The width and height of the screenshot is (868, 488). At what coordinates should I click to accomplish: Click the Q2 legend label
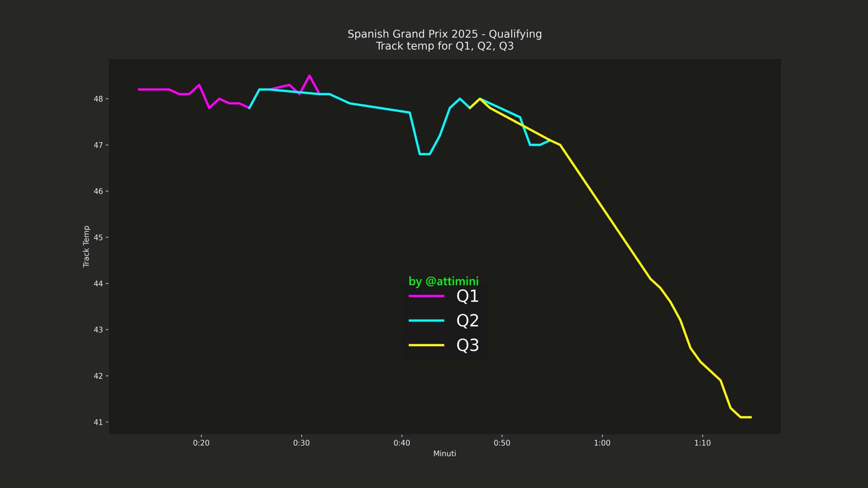click(x=467, y=321)
